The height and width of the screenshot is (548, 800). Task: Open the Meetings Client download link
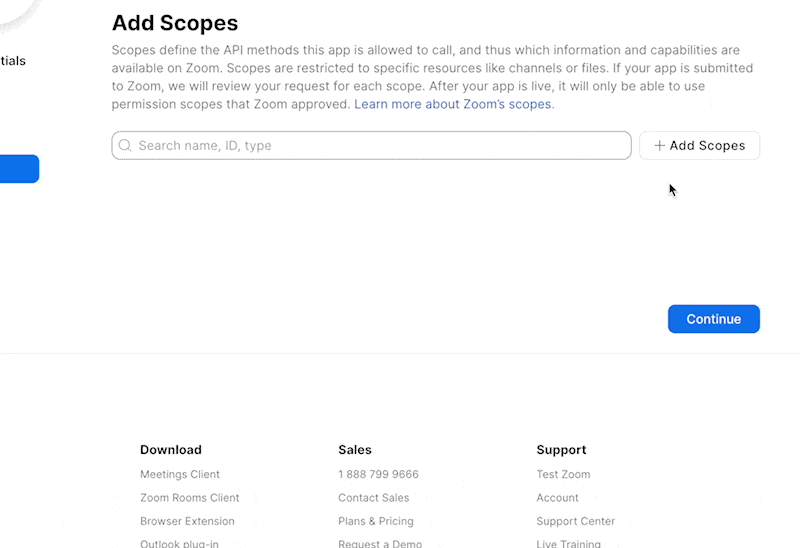pyautogui.click(x=180, y=475)
